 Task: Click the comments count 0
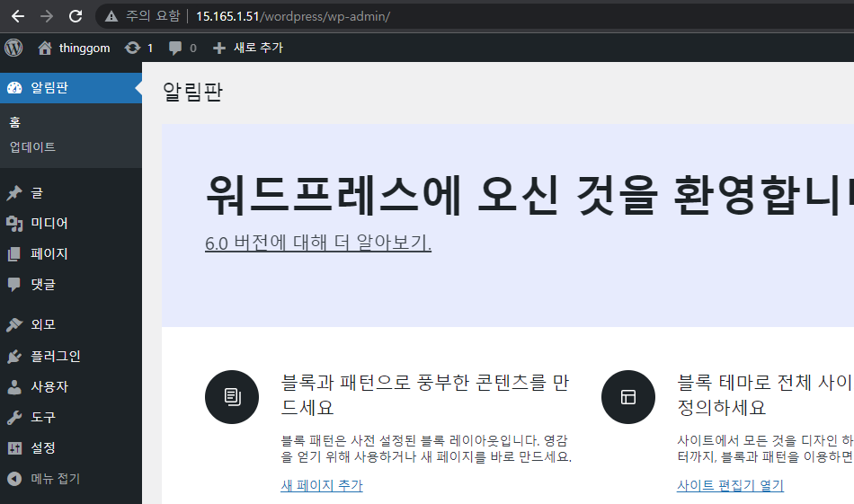(x=192, y=48)
